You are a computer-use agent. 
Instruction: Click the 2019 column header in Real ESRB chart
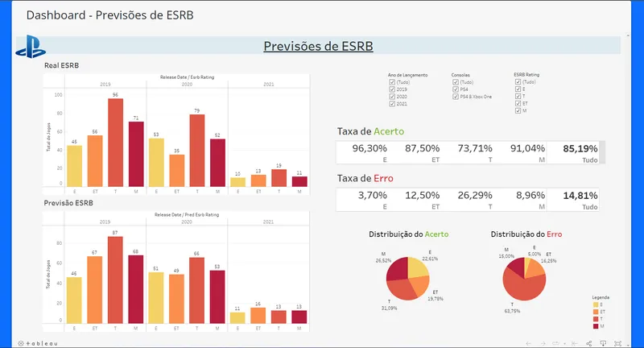(x=105, y=85)
